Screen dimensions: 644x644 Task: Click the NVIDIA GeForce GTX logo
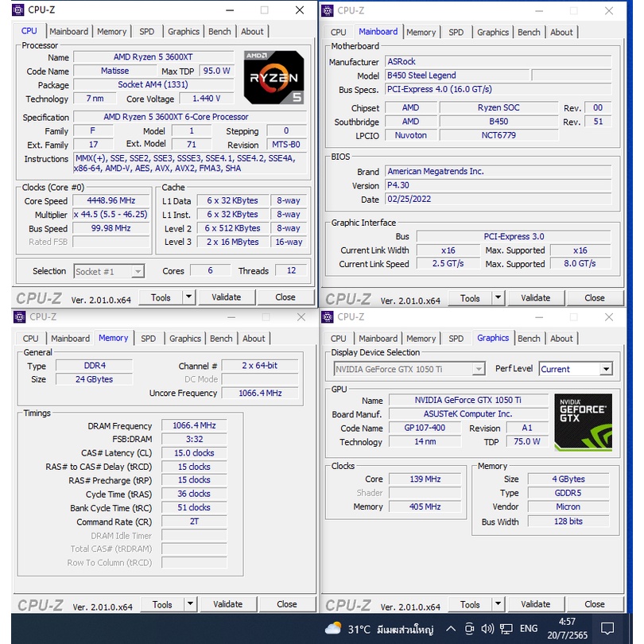click(583, 421)
